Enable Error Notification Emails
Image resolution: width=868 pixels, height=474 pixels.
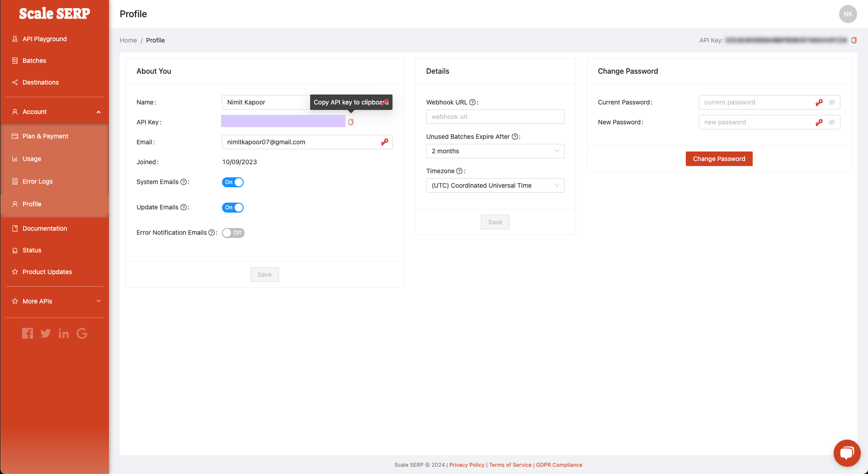[233, 232]
